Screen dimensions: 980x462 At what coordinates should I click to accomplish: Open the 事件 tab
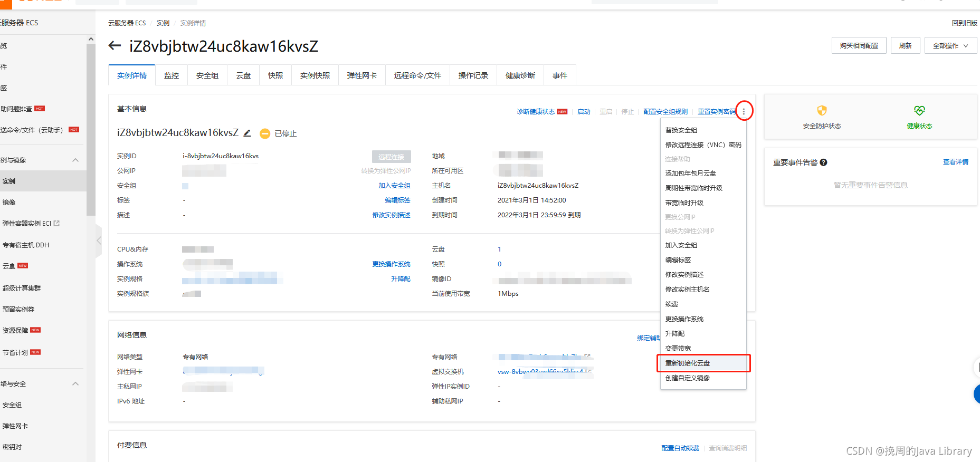pyautogui.click(x=560, y=75)
